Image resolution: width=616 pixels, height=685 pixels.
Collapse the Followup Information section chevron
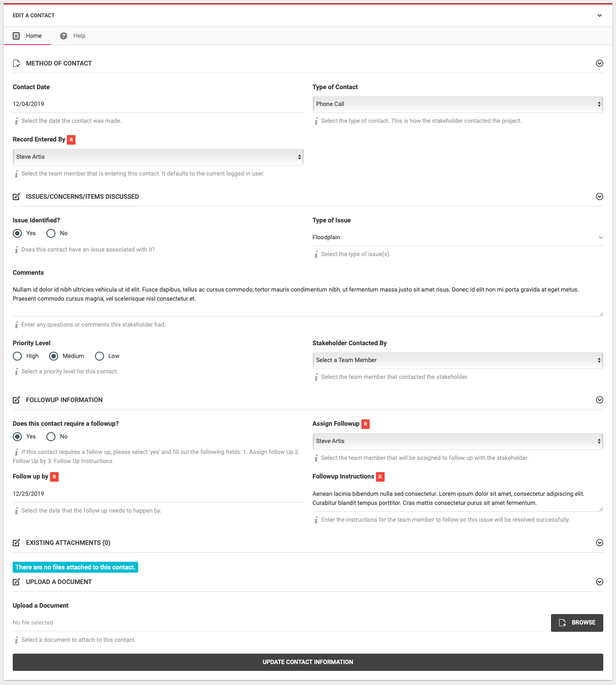click(x=599, y=400)
